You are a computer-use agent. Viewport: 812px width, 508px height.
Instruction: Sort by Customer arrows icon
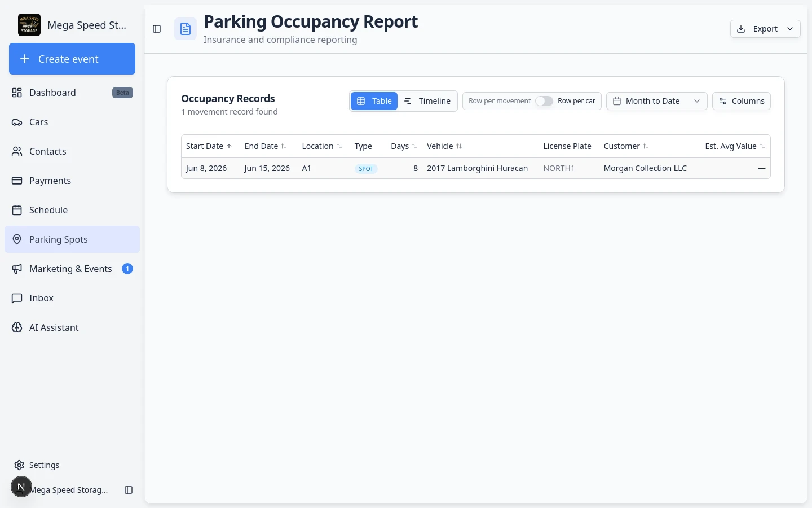coord(646,146)
